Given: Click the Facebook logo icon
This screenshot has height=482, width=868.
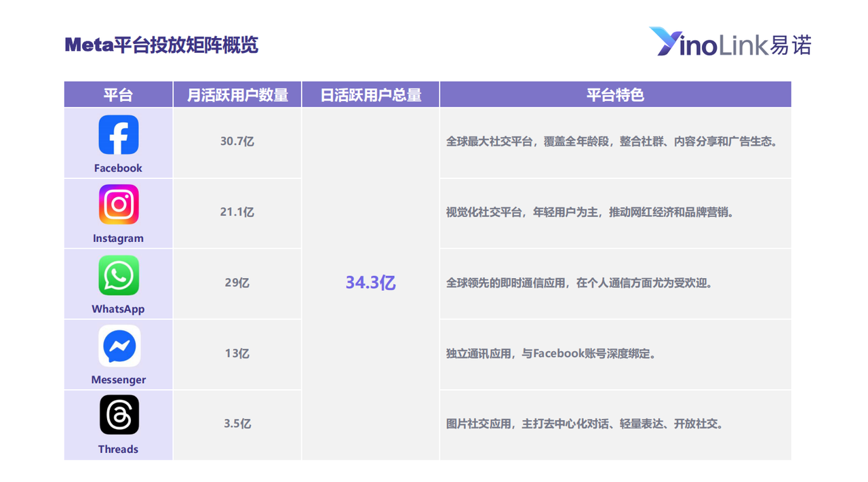Looking at the screenshot, I should (119, 135).
